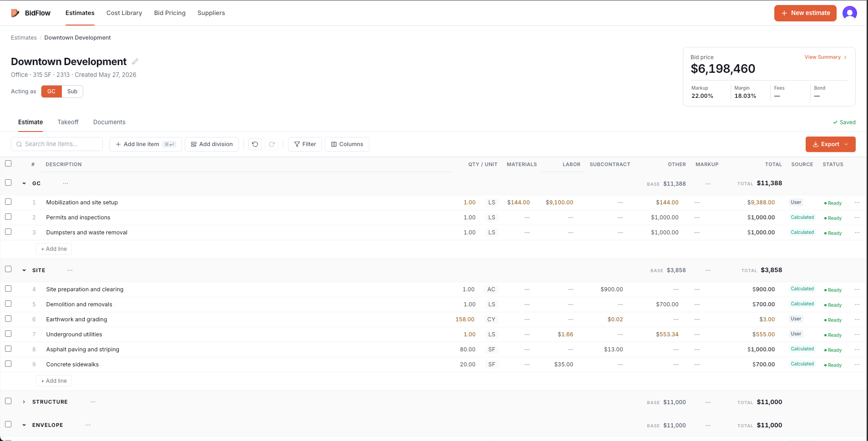Open GC division more options
The height and width of the screenshot is (441, 868).
pyautogui.click(x=66, y=183)
